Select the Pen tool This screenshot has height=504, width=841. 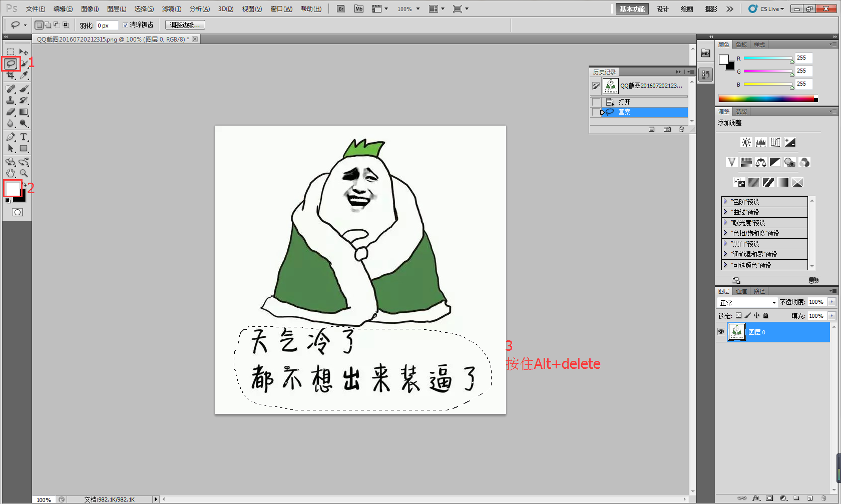(11, 137)
